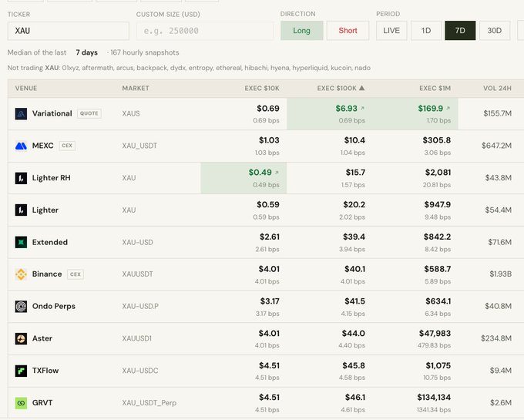
Task: Click the Variational venue name
Action: click(x=52, y=113)
